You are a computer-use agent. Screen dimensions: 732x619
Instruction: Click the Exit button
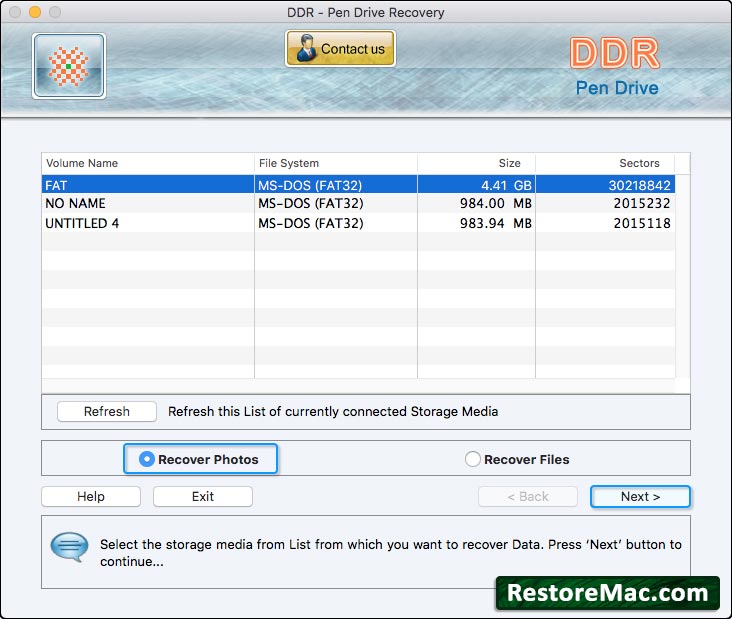[203, 496]
